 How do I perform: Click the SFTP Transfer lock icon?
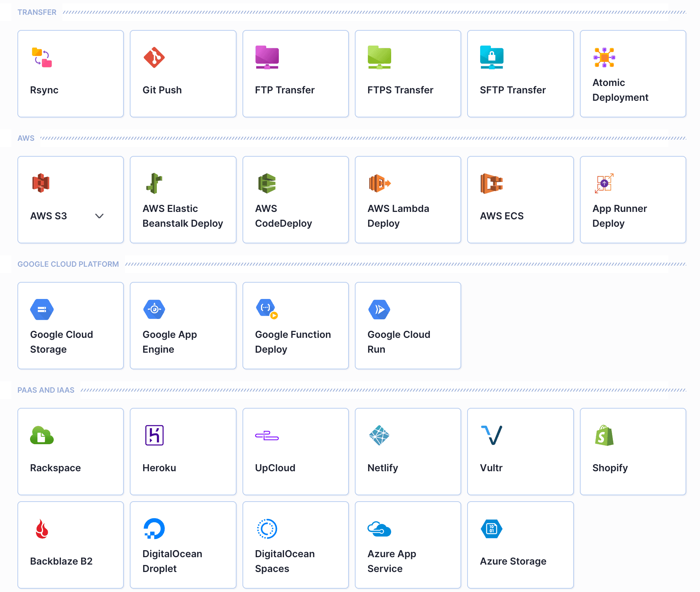click(491, 57)
